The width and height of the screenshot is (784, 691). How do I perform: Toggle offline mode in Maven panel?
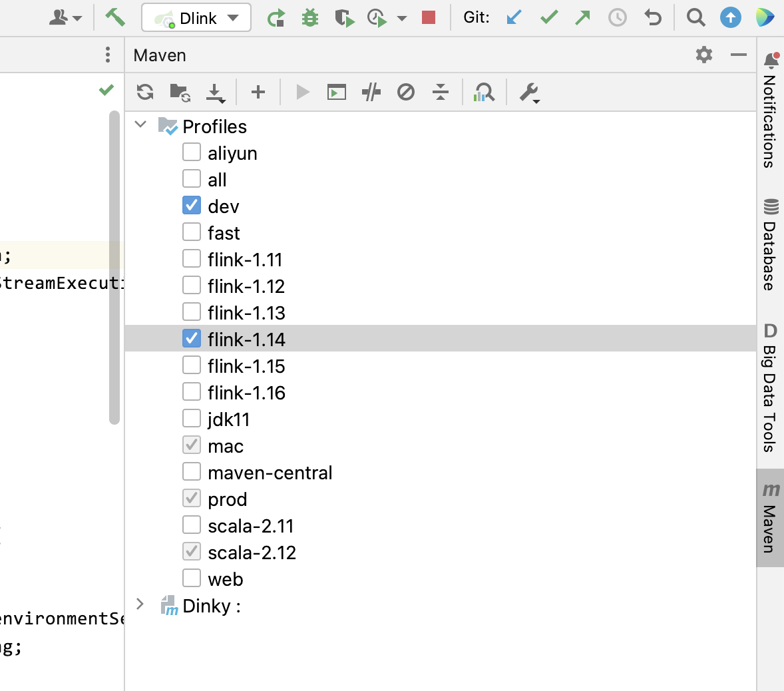(x=406, y=92)
